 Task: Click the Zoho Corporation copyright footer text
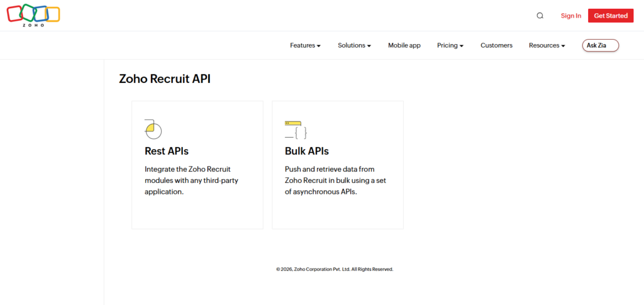coord(335,269)
